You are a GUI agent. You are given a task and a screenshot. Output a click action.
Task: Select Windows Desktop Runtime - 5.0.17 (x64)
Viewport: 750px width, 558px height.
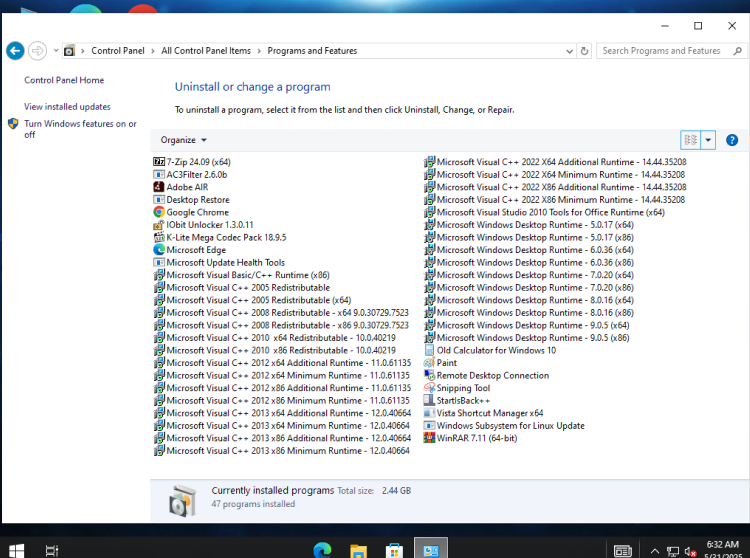[529, 225]
